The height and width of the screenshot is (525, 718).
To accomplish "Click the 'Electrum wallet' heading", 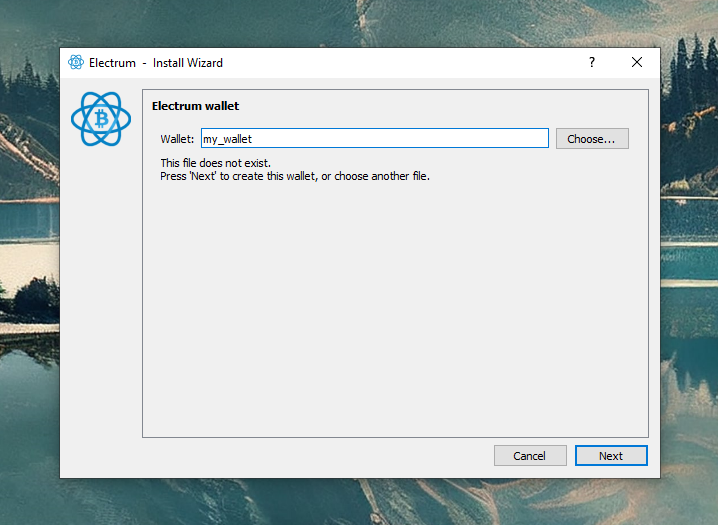I will click(x=195, y=106).
